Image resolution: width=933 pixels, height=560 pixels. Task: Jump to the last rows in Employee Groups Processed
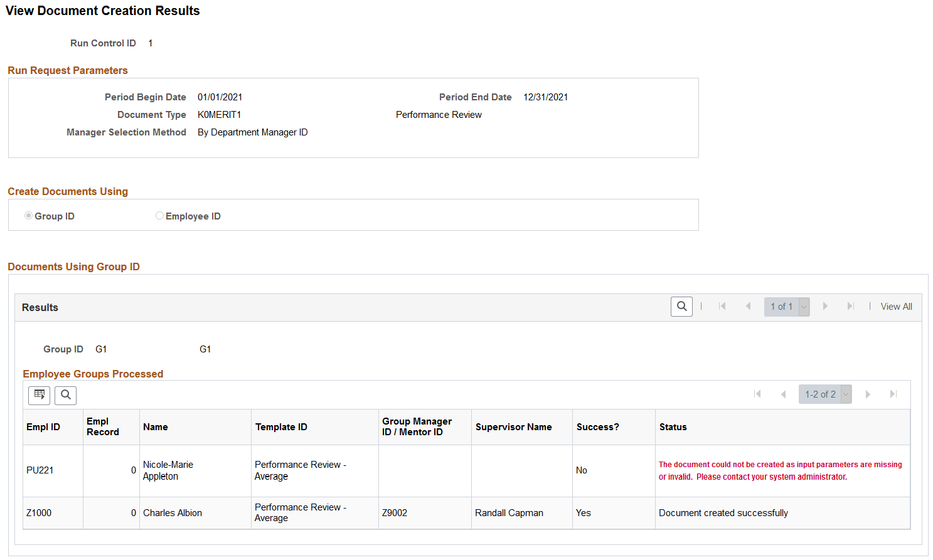pyautogui.click(x=893, y=394)
